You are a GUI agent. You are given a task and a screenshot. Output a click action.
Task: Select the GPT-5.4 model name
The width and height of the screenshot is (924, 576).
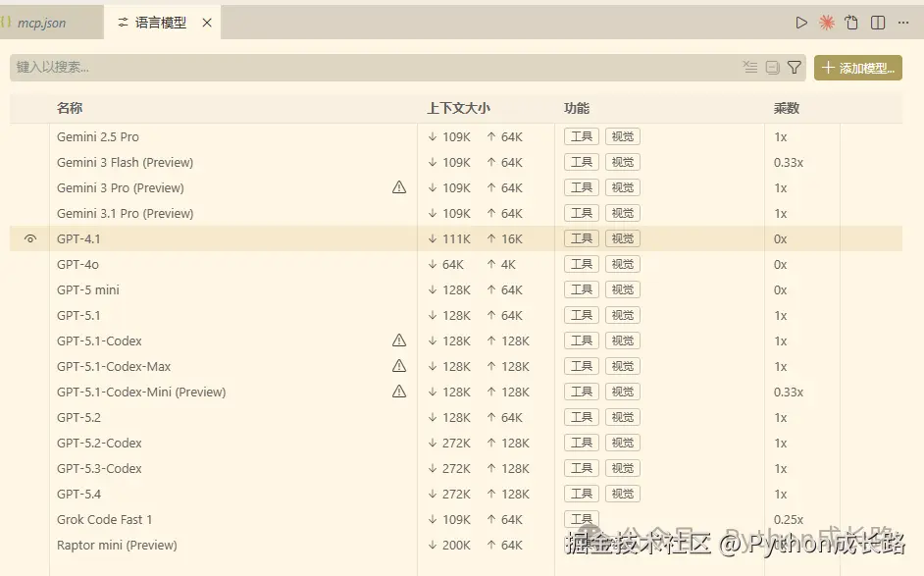pos(78,494)
